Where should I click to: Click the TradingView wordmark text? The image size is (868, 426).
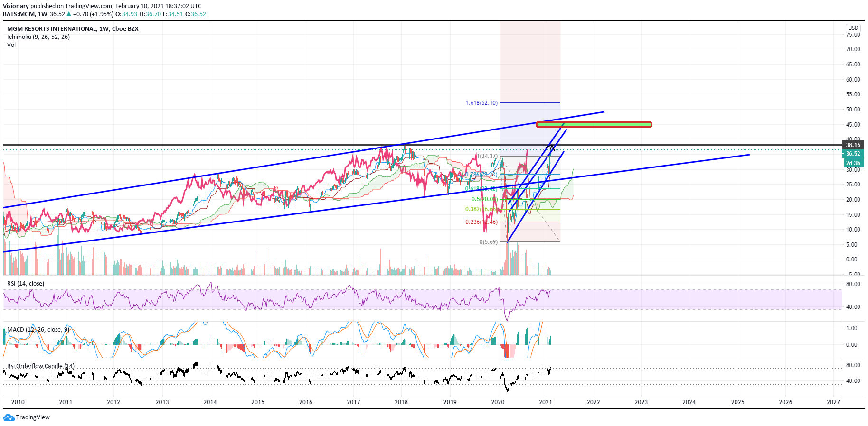[33, 417]
